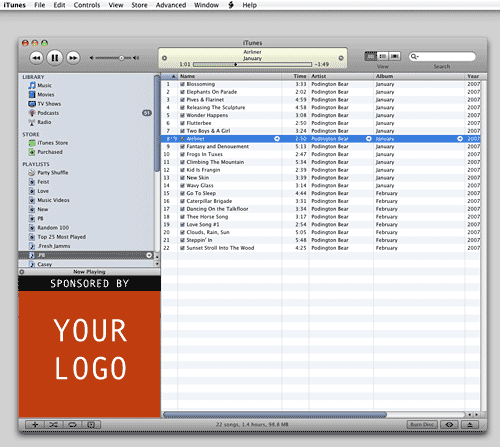Screen dimensions: 500x447
Task: Click the song progress bar
Action: coord(252,64)
